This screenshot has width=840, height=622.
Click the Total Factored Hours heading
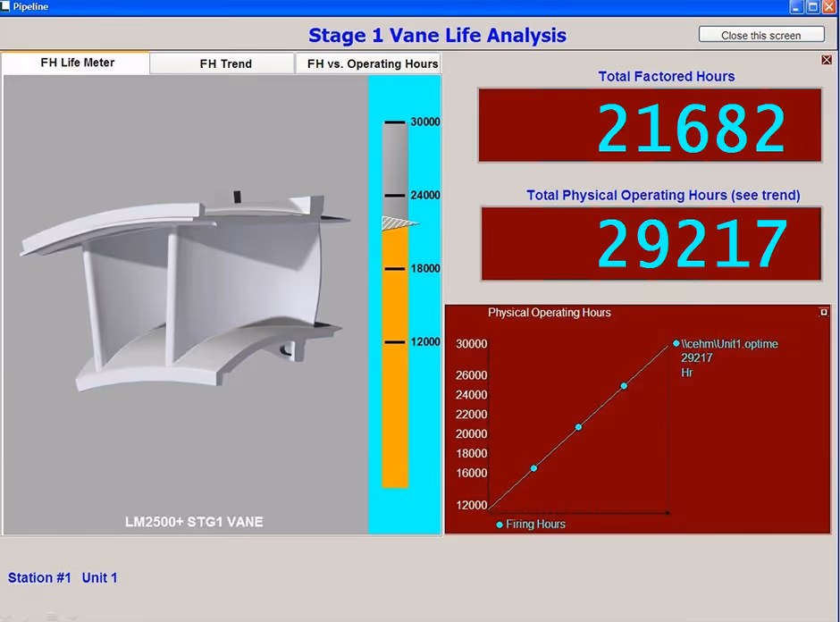667,76
